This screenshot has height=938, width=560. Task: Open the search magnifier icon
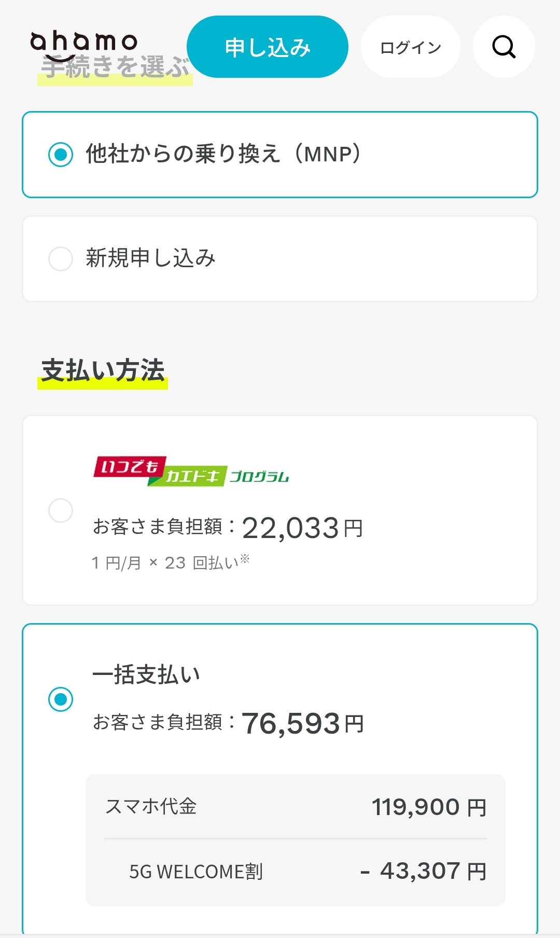click(503, 47)
